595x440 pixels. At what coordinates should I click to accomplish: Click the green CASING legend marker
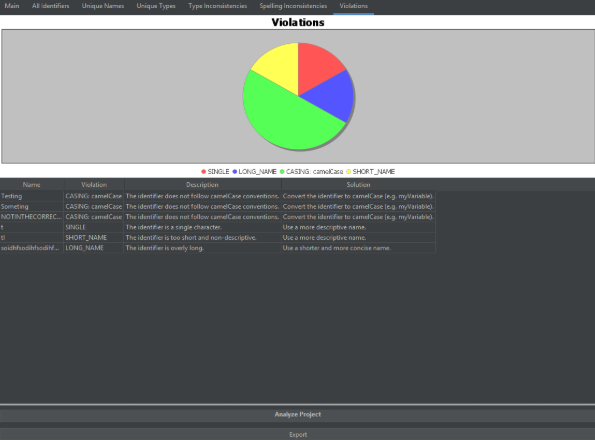point(282,171)
